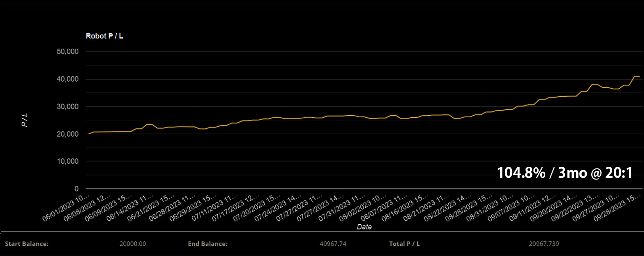The image size is (644, 256).
Task: Click the 40,000 y-axis tick label
Action: tap(67, 79)
